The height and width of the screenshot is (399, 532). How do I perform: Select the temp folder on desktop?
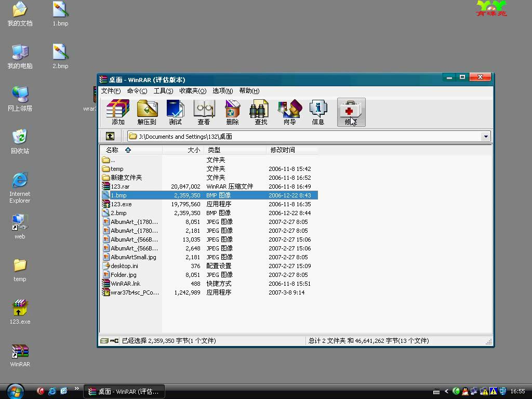coord(20,270)
